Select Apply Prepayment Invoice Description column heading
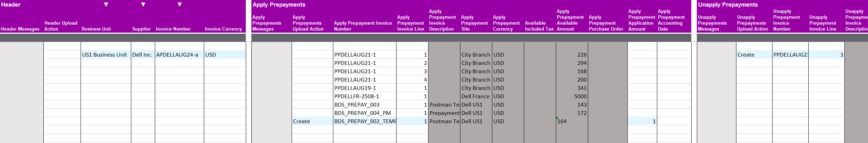The height and width of the screenshot is (143, 868). [x=443, y=20]
